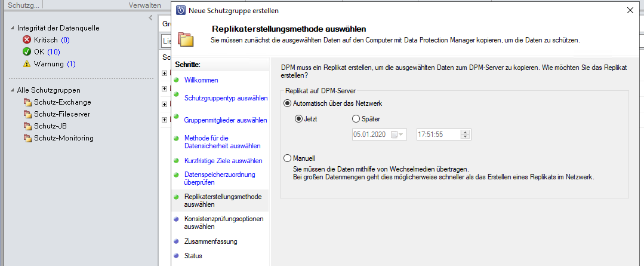
Task: Collapse the left navigation pane chevron
Action: click(151, 18)
